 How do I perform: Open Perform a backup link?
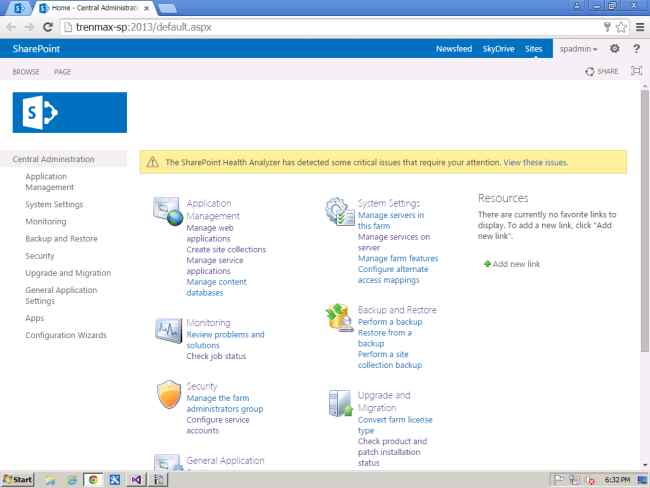[x=390, y=321]
